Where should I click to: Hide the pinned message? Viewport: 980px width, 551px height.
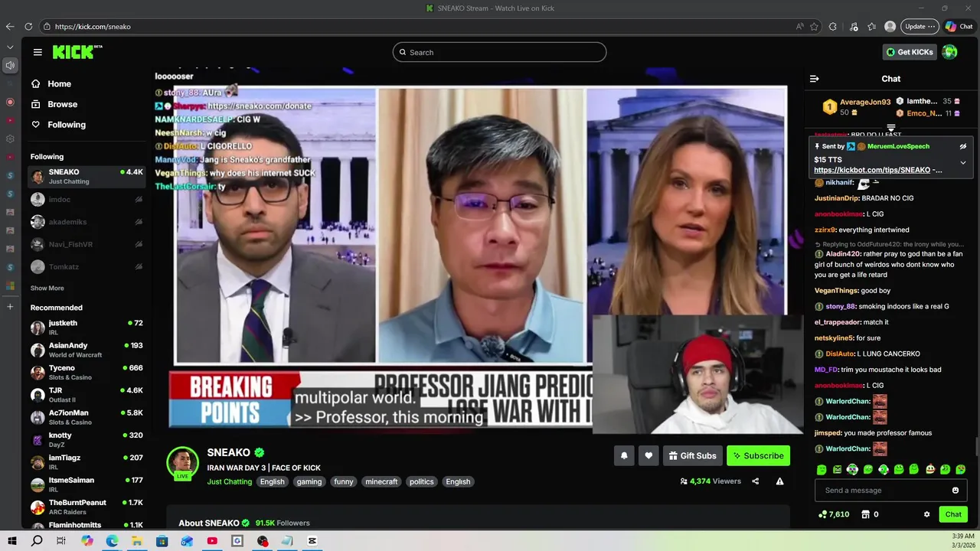[963, 146]
